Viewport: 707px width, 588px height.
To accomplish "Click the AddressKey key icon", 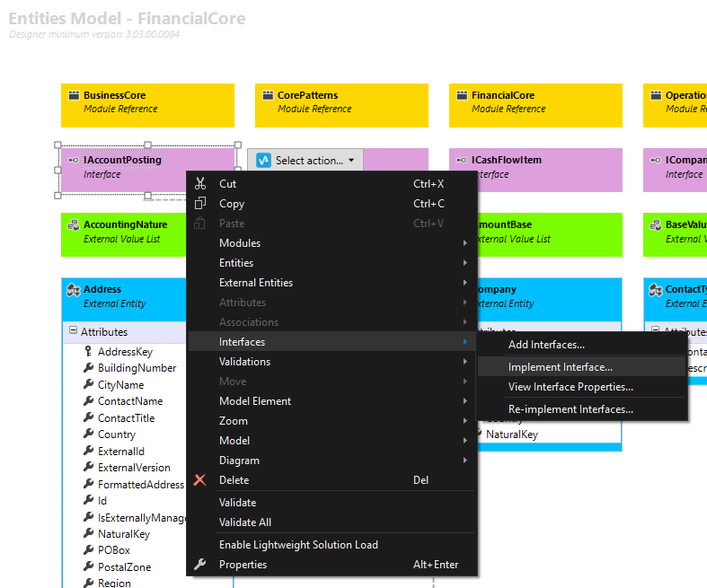I will (88, 351).
